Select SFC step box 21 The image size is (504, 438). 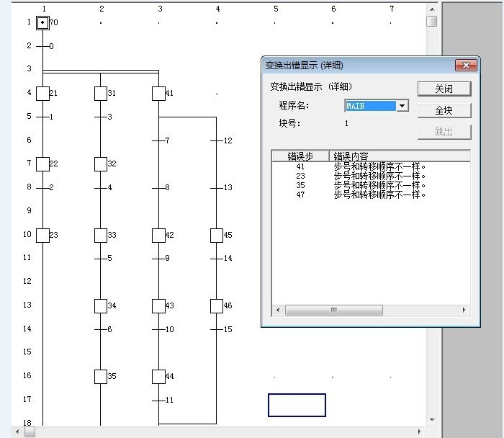pos(42,93)
